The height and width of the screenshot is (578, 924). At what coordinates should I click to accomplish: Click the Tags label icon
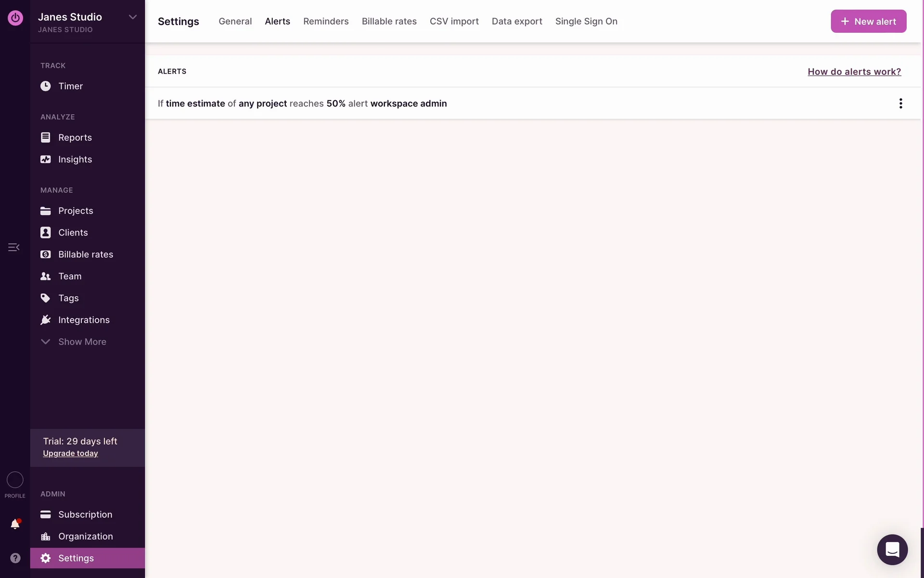tap(45, 298)
